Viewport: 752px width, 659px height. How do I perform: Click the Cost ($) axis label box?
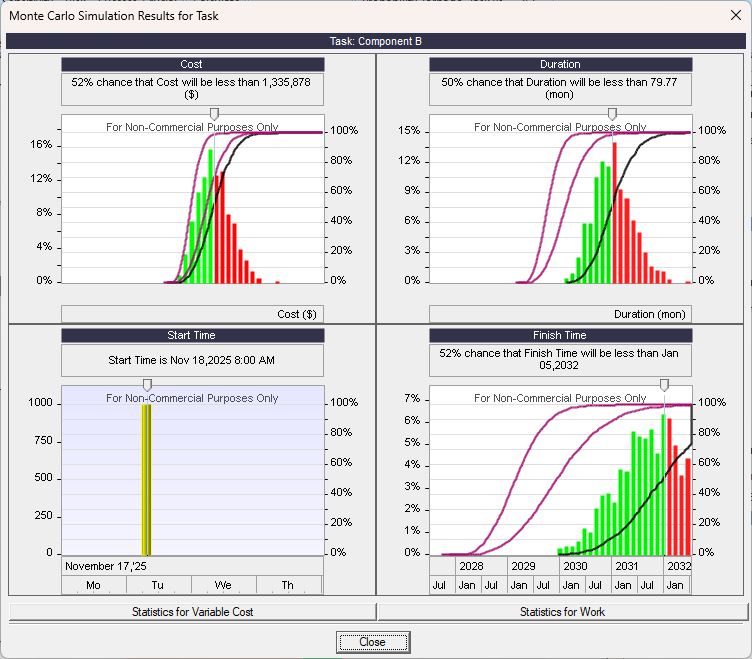(x=192, y=314)
